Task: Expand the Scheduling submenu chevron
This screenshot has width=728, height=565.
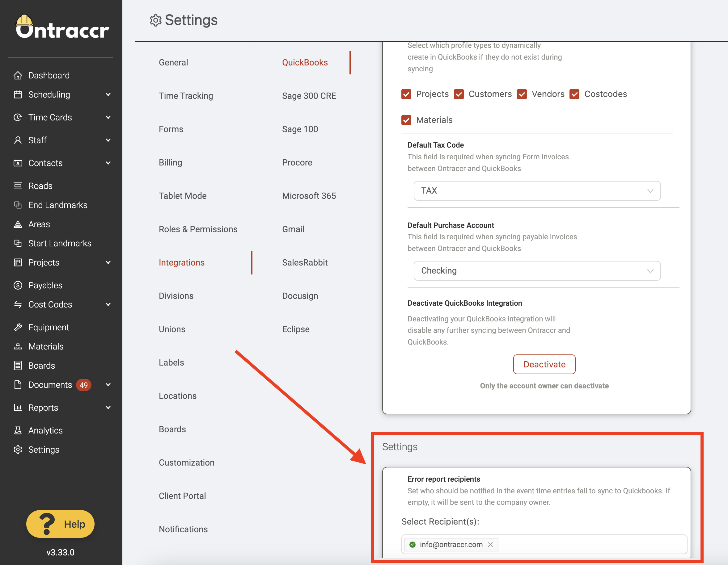Action: click(x=108, y=94)
